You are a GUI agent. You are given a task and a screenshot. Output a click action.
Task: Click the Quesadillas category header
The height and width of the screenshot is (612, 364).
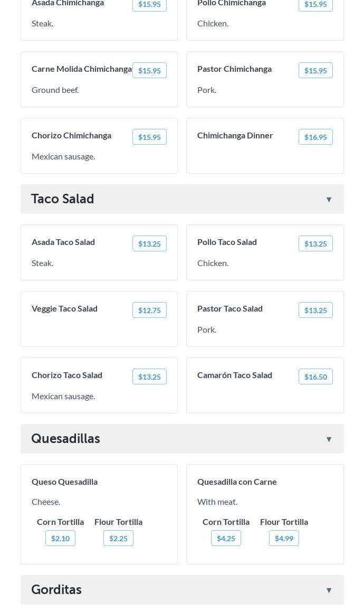coord(66,439)
